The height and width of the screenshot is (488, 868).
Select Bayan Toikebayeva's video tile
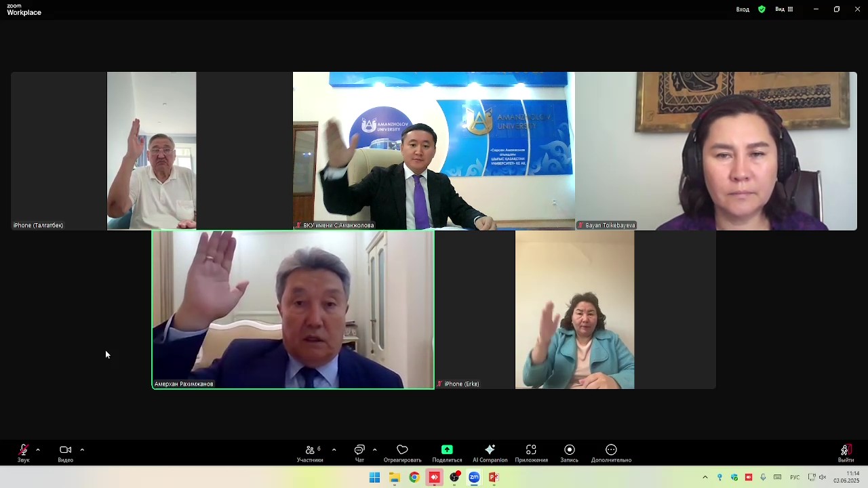tap(716, 151)
